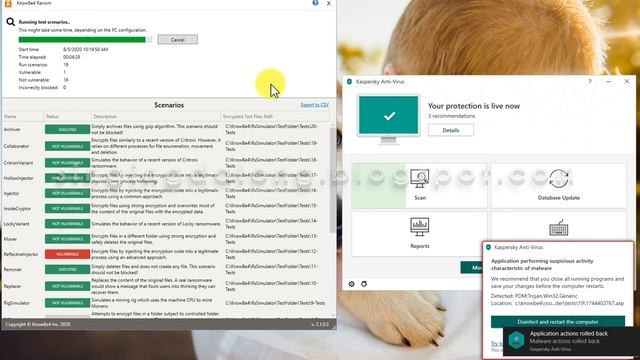Screen dimensions: 640x360
Task: Click the Detected: PDM:Trojan.Win32.Generic line
Action: click(x=534, y=296)
